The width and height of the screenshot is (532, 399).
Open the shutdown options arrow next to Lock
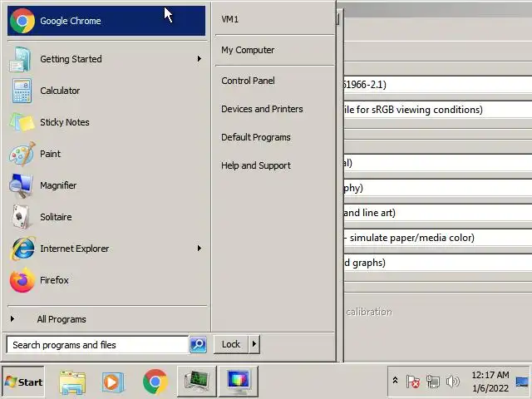click(254, 344)
